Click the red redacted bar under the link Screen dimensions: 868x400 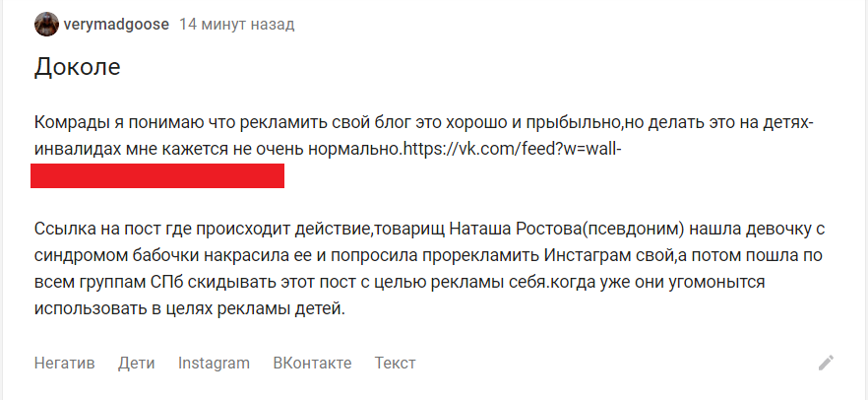point(157,176)
